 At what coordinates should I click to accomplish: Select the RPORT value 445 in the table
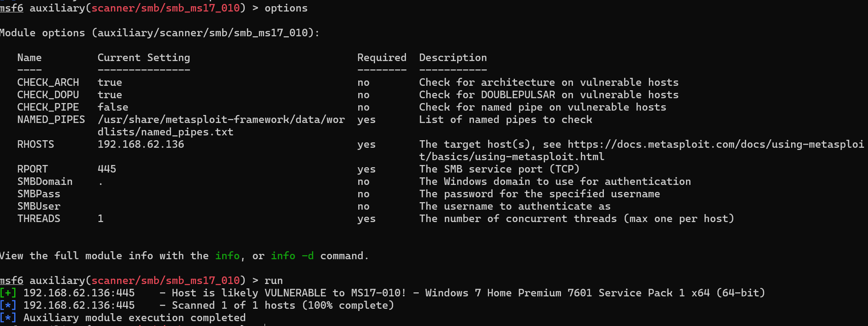point(106,169)
